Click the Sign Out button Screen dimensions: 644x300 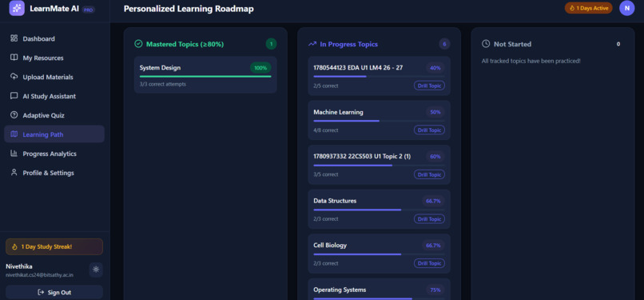coord(54,292)
